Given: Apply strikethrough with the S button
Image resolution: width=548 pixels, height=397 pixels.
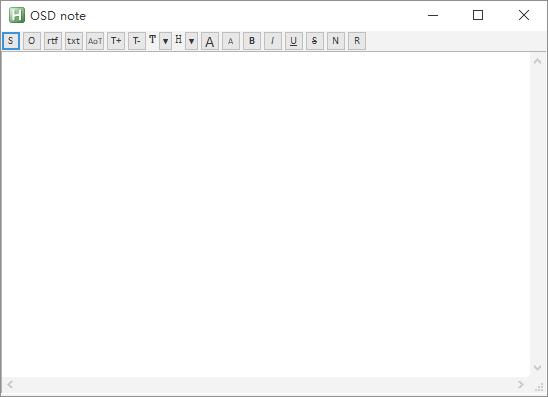Looking at the screenshot, I should click(315, 41).
